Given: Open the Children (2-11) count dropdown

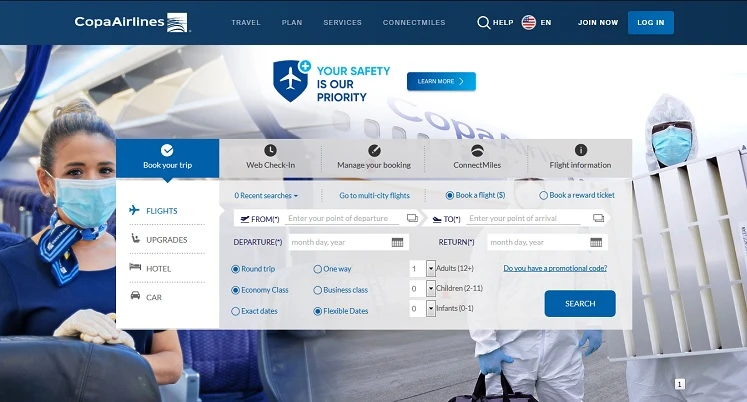Looking at the screenshot, I should point(431,289).
